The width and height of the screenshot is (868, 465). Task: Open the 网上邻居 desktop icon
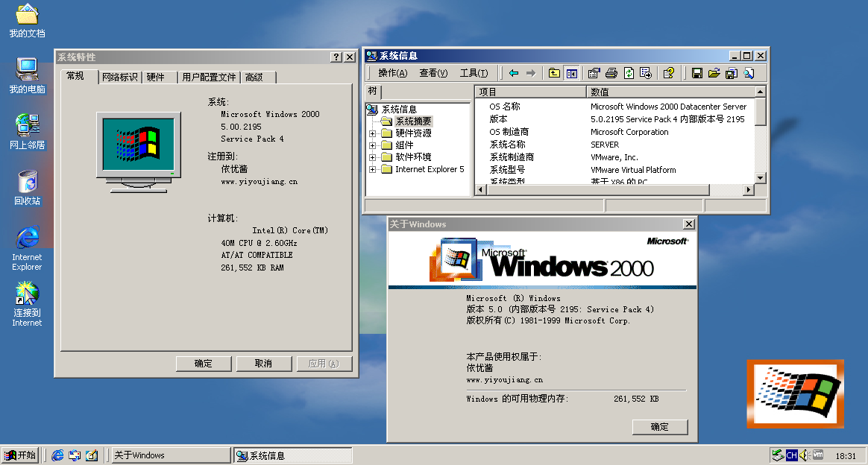pos(27,132)
